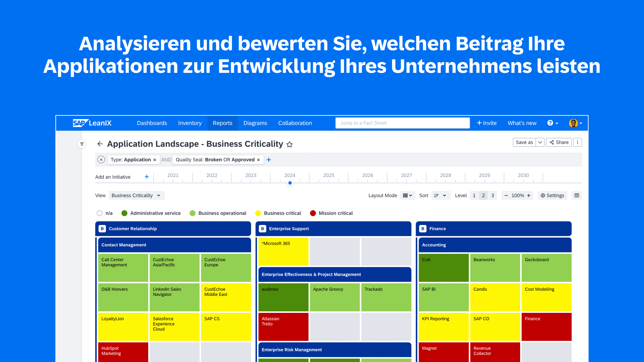Click the back arrow beside Application Landscape

(100, 144)
